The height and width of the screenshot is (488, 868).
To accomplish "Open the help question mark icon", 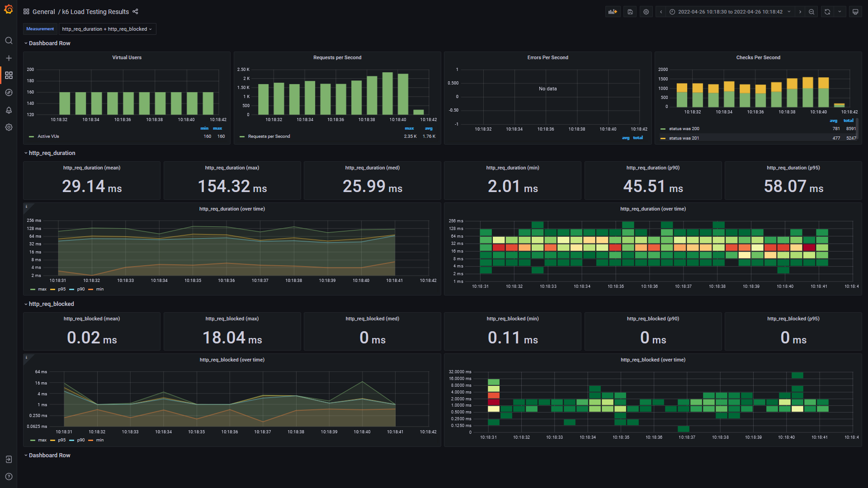I will [x=9, y=477].
